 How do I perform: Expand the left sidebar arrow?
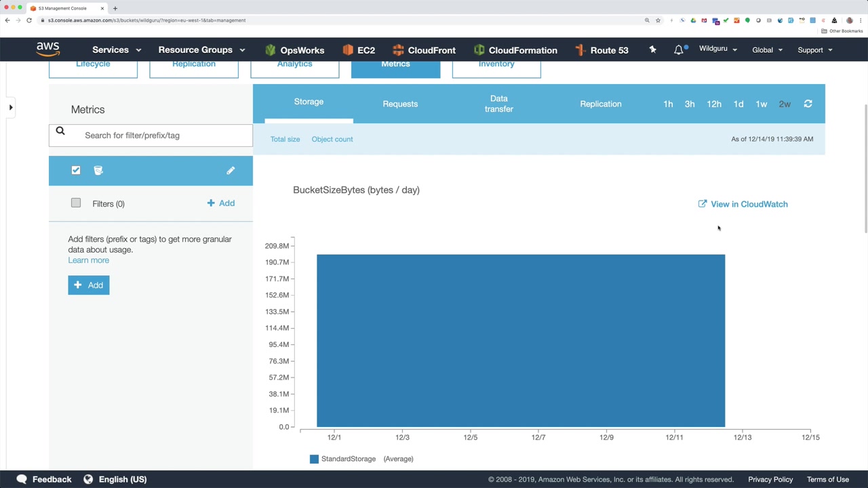(x=11, y=107)
